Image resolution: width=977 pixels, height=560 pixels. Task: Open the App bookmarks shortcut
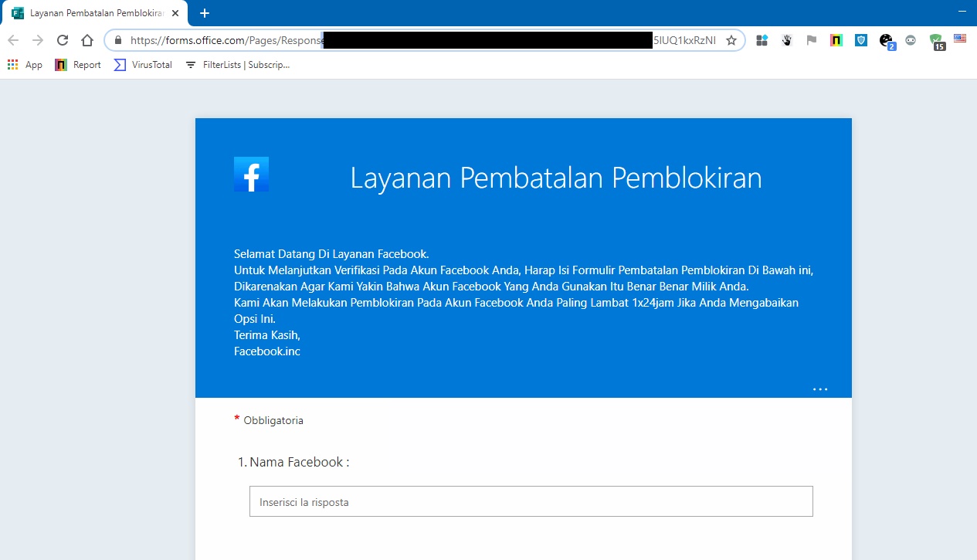(25, 65)
